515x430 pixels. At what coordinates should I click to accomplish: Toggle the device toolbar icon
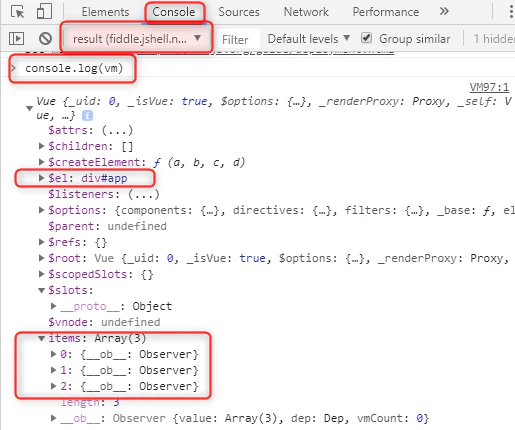[x=44, y=11]
